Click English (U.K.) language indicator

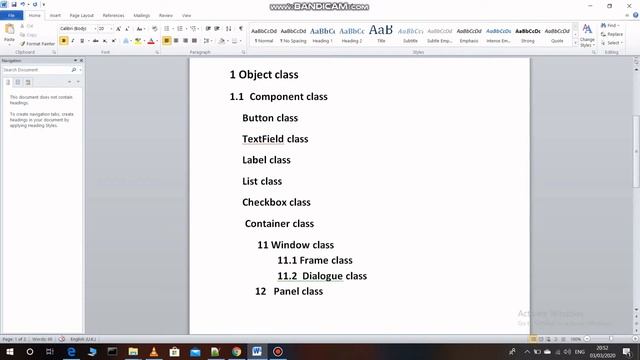tap(83, 339)
